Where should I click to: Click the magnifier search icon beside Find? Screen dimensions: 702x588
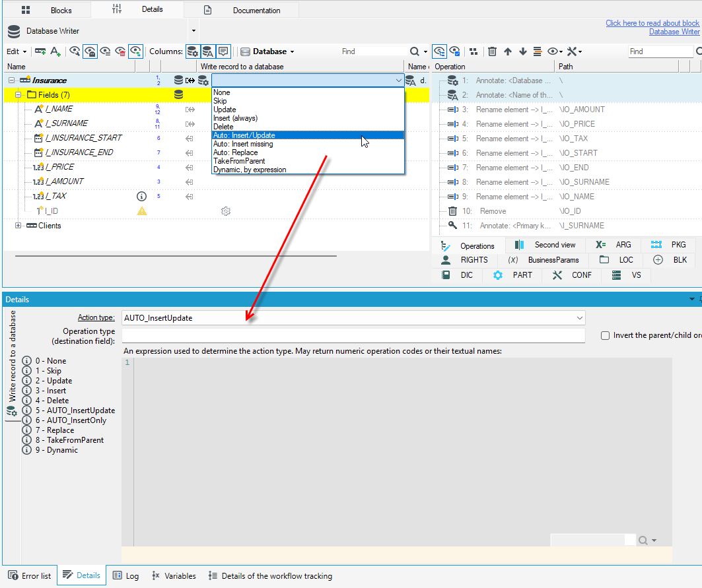[415, 51]
